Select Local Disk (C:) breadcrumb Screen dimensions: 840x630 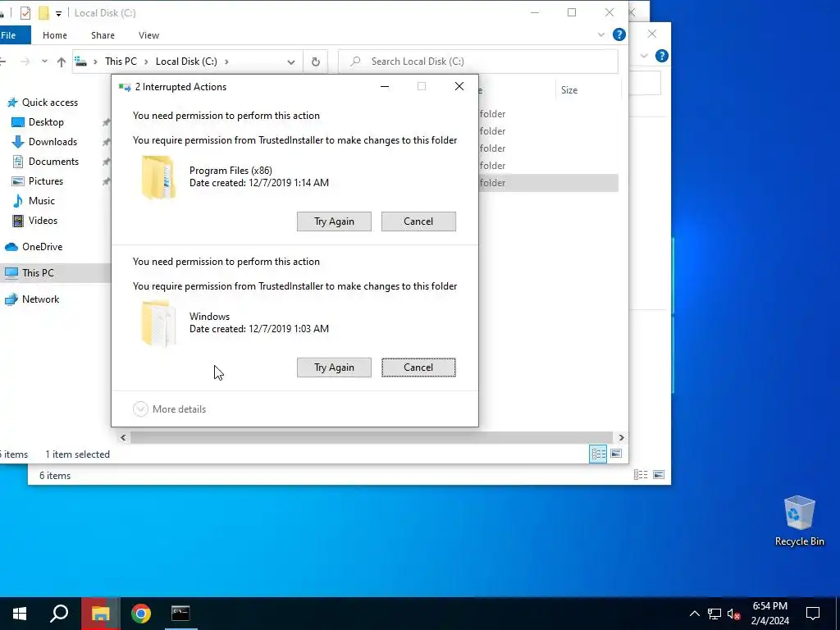186,61
